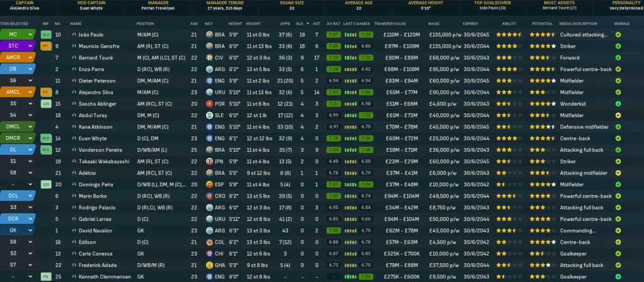Expand the STC position selector
This screenshot has height=282, width=644.
tap(30, 46)
